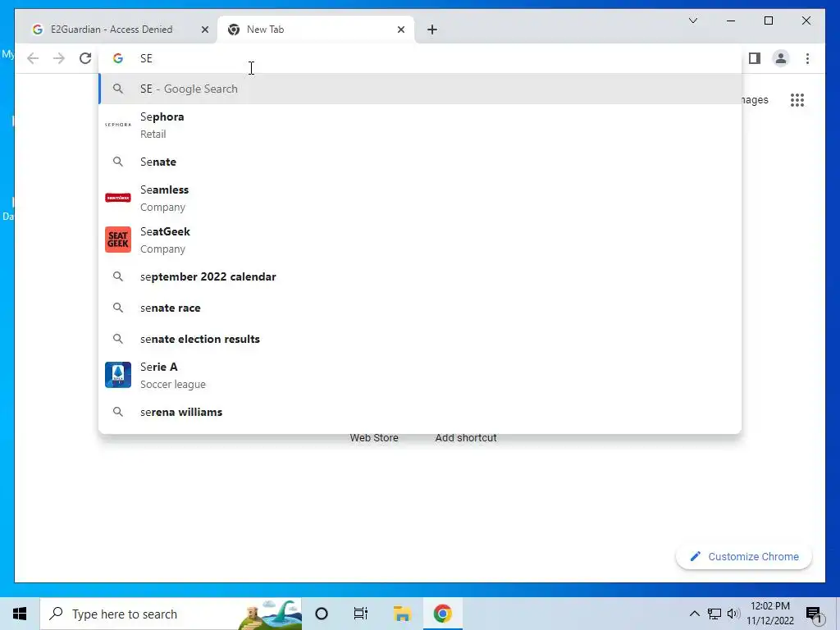Open Cortana circle icon on taskbar

pyautogui.click(x=322, y=614)
